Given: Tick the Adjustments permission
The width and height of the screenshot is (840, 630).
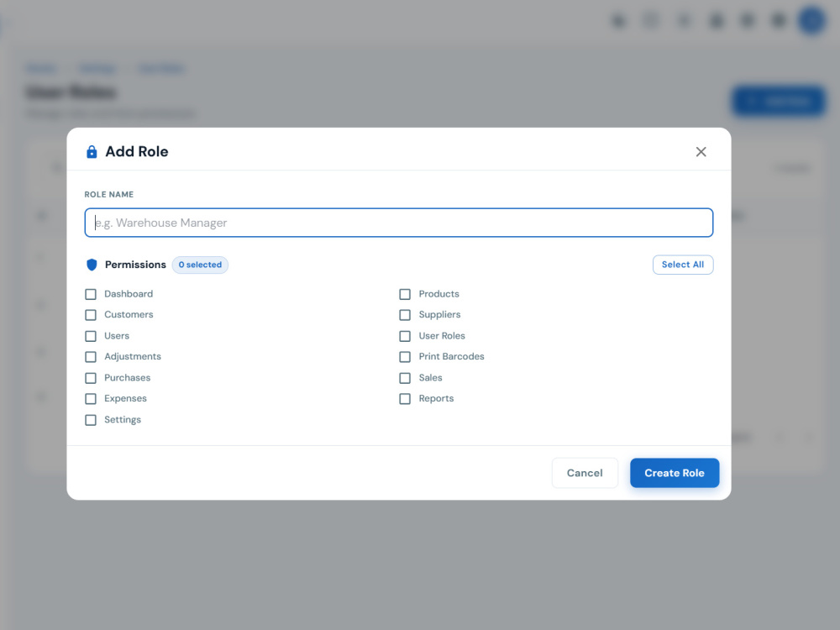Looking at the screenshot, I should (91, 357).
